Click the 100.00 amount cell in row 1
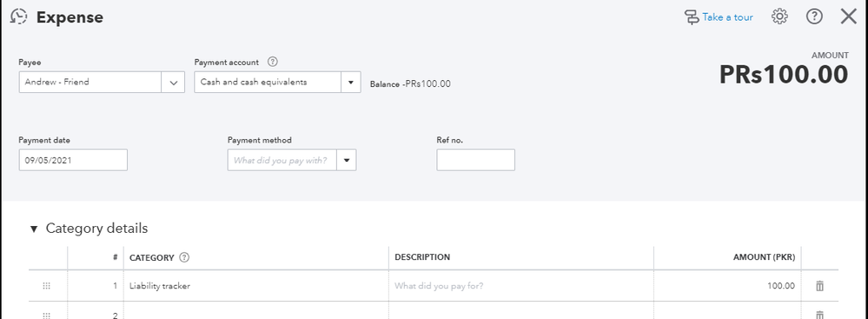Image resolution: width=868 pixels, height=319 pixels. pos(727,286)
